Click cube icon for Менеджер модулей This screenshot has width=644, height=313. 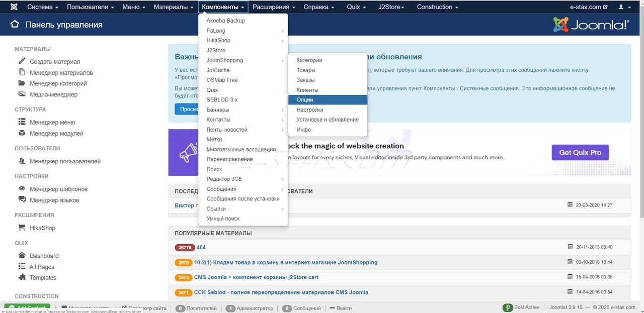coord(22,133)
